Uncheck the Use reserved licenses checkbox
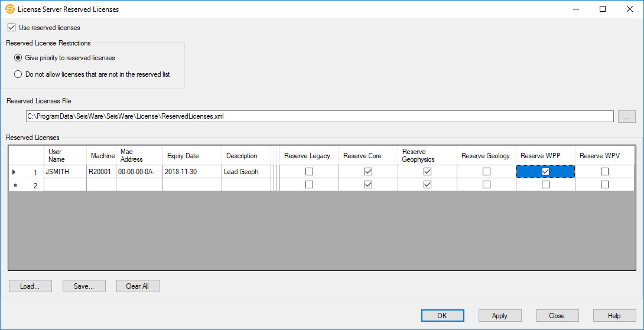Screen dimensions: 644x330 tap(11, 28)
